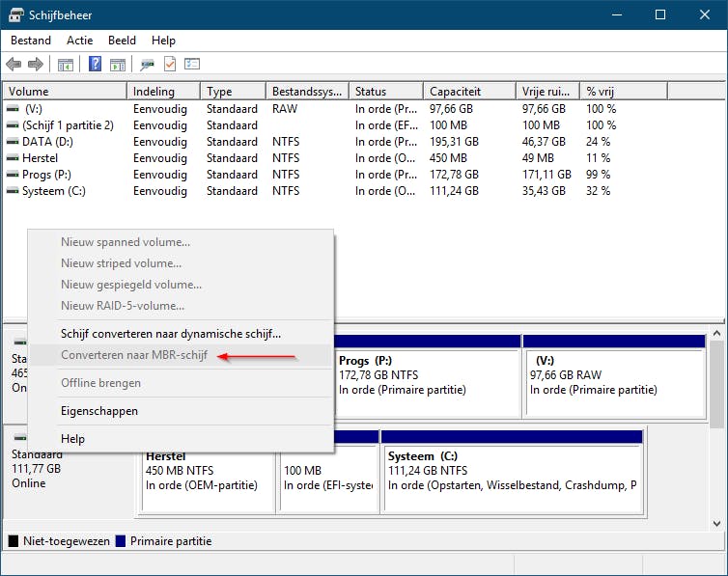
Task: Select Eigenschappen in the context menu
Action: coord(99,411)
